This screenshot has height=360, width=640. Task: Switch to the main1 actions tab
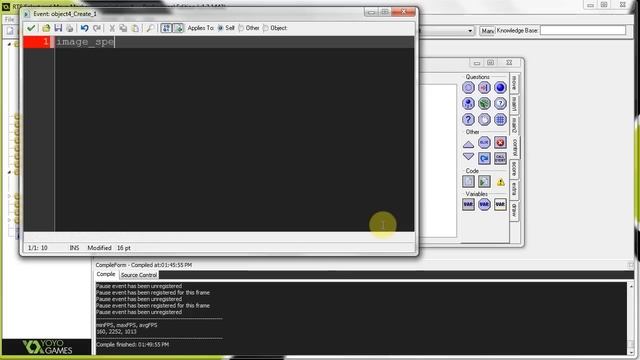point(514,104)
